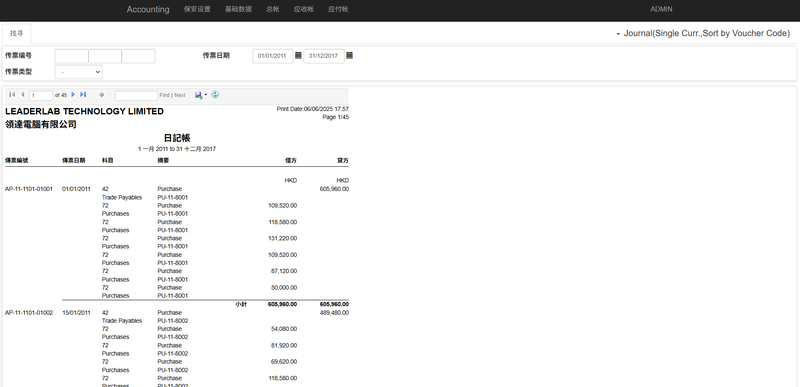This screenshot has height=387, width=800.
Task: Refresh the report
Action: pos(215,94)
